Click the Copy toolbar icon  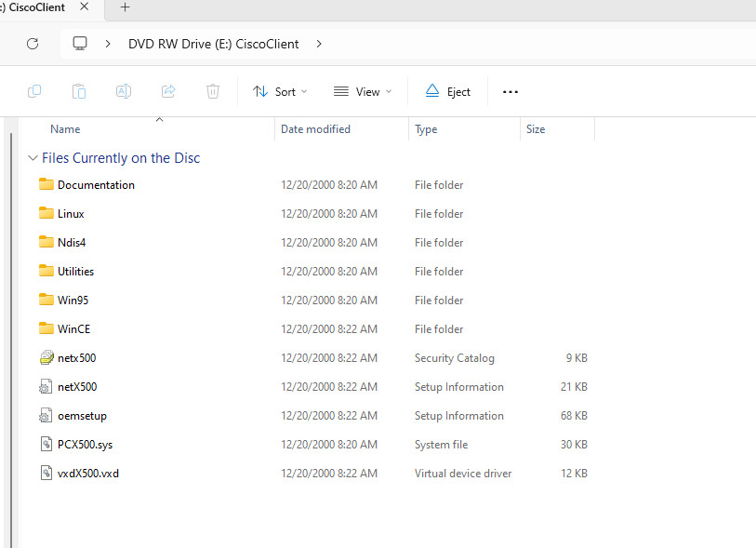34,91
